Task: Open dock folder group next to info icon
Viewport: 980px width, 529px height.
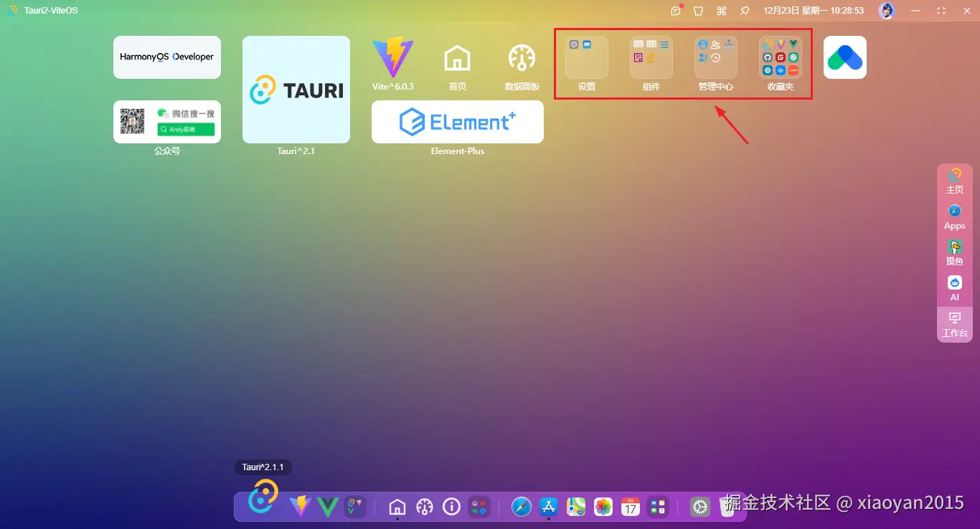Action: (479, 507)
